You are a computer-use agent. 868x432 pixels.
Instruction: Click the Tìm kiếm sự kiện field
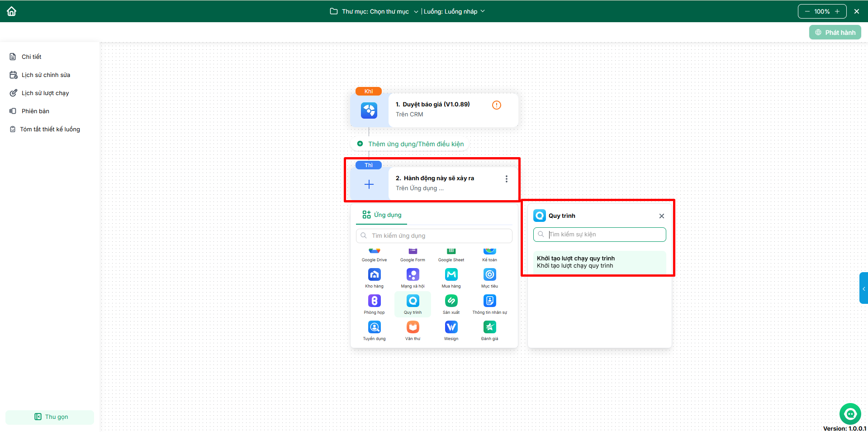point(599,234)
